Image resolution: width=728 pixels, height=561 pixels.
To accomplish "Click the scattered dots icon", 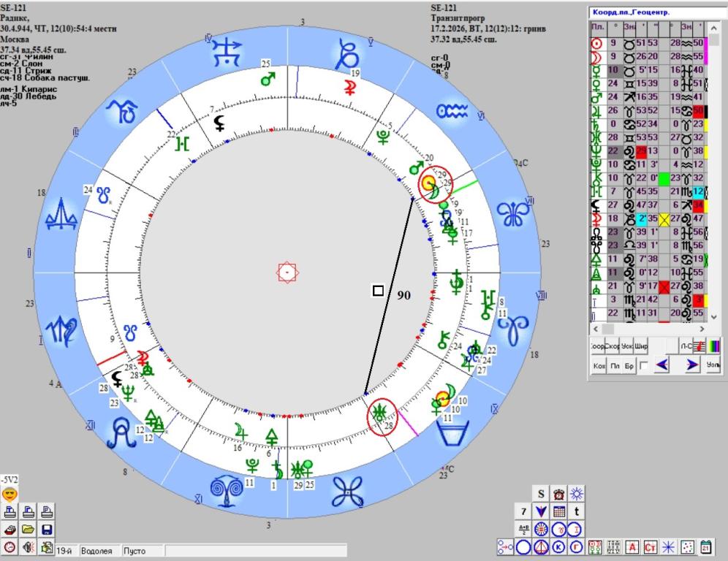I will 687,547.
